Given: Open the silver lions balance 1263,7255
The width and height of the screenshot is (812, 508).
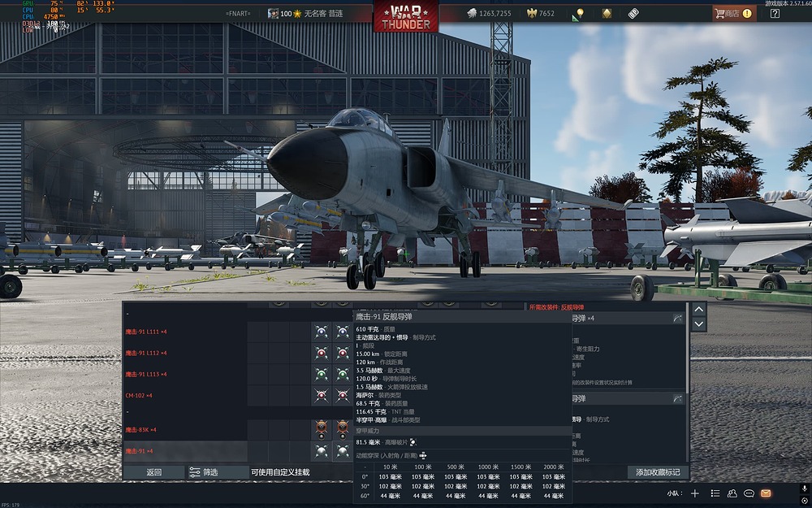Looking at the screenshot, I should (x=490, y=14).
